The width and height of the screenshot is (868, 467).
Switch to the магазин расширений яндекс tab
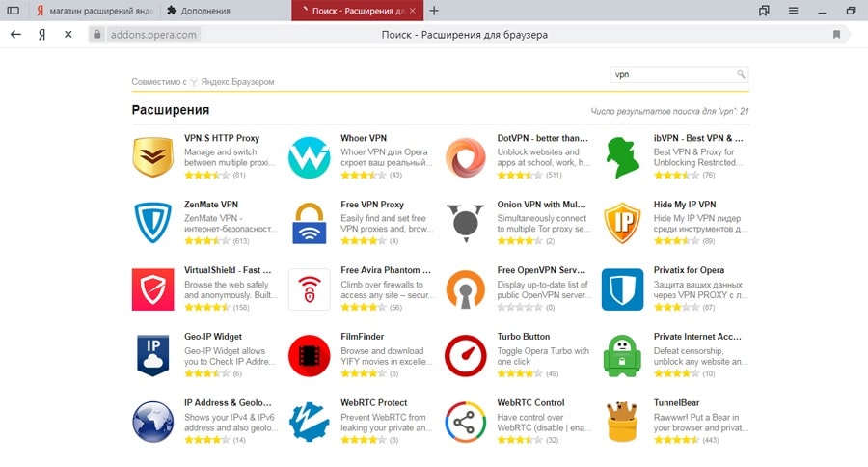pos(93,11)
